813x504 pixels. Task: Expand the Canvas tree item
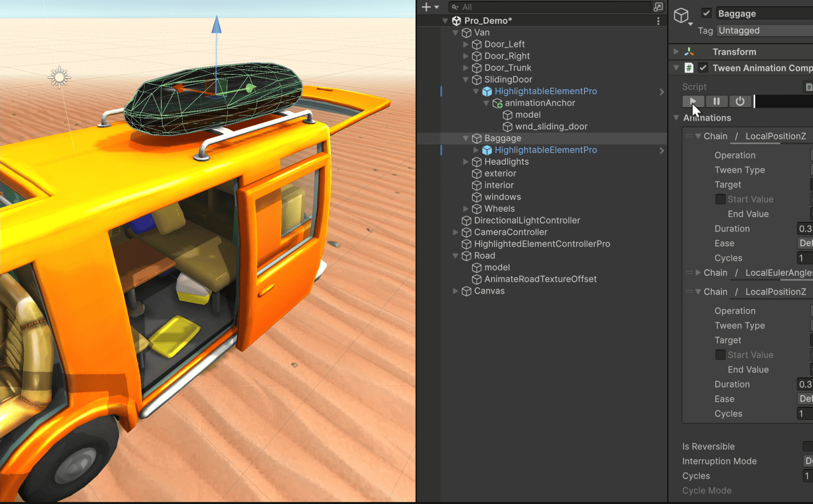click(x=456, y=291)
